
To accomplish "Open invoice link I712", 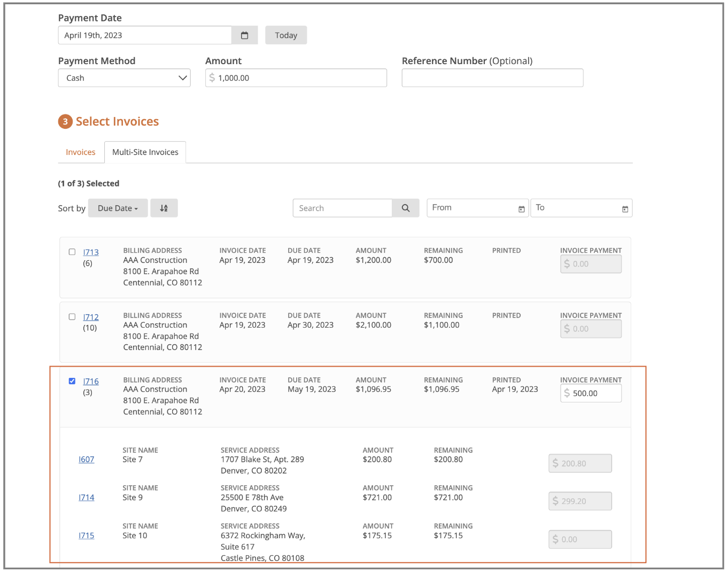I will 91,317.
